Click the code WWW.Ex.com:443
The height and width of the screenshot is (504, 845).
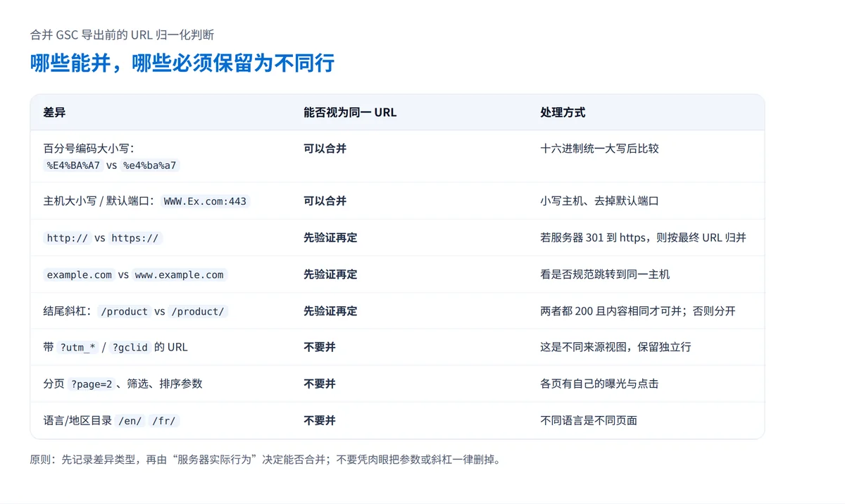tap(205, 201)
